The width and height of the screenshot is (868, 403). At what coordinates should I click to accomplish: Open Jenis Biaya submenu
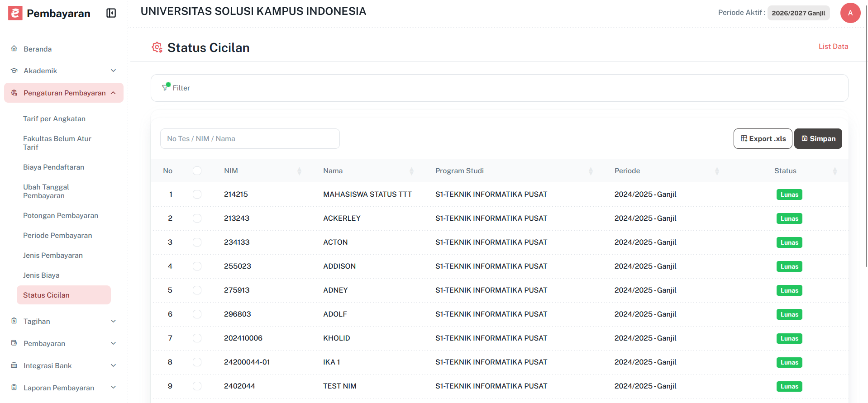41,275
